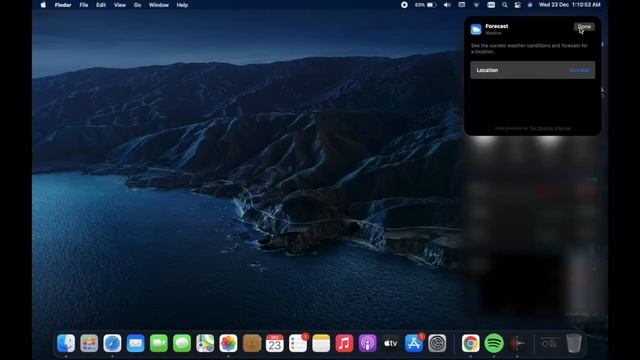Open App Store from the Dock
Viewport: 640px width, 360px height.
pos(414,343)
